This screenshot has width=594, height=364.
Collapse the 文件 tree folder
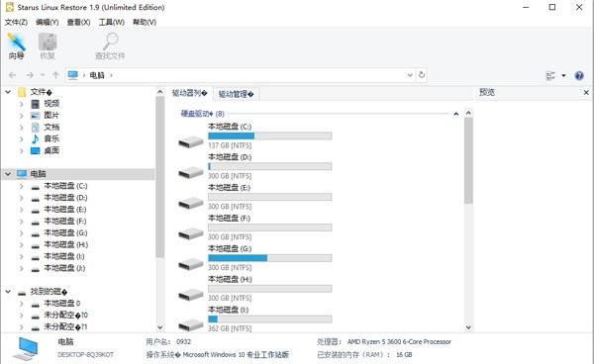point(8,92)
